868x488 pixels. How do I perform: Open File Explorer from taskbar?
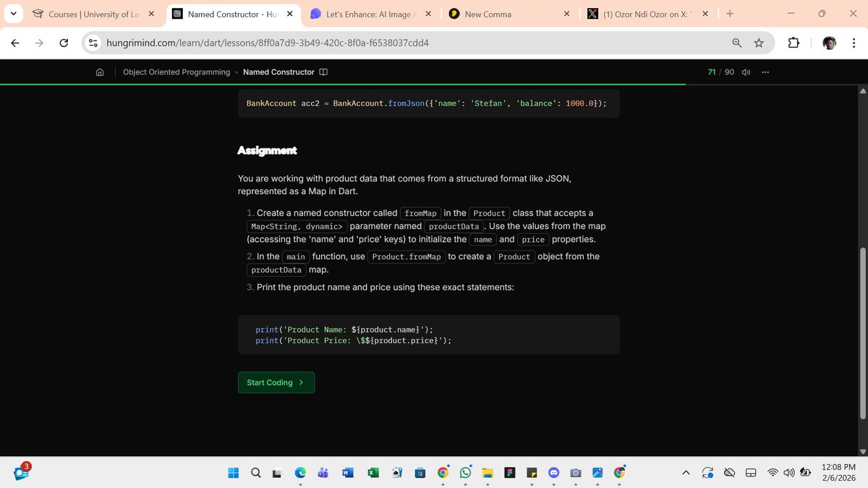coord(488,473)
